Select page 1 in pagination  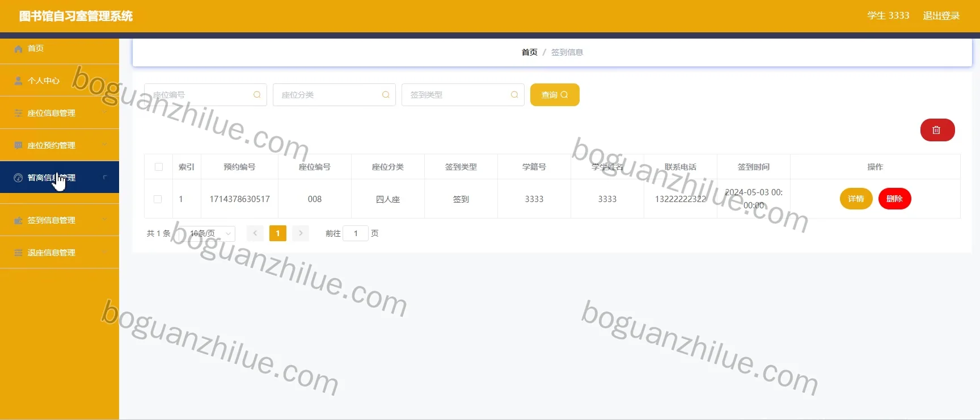click(278, 233)
